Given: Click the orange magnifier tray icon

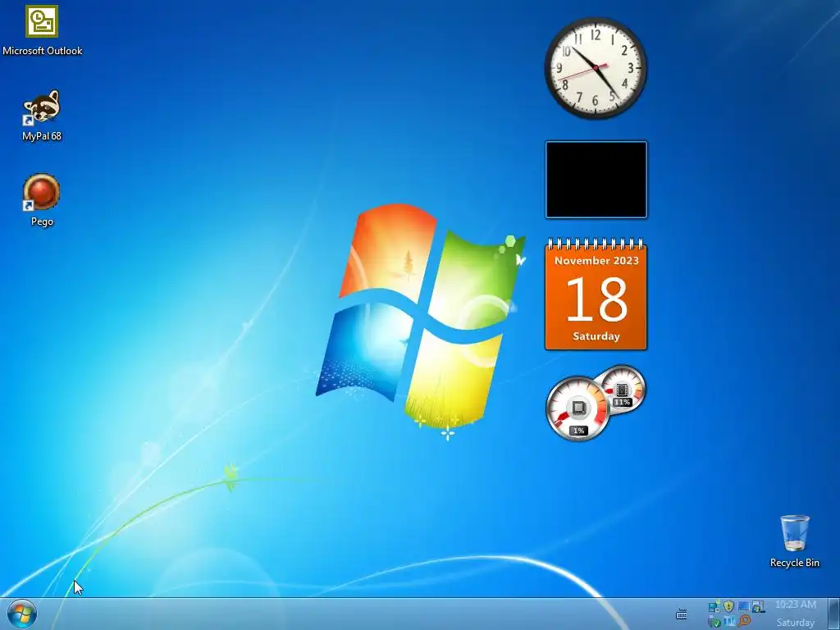Looking at the screenshot, I should point(743,621).
